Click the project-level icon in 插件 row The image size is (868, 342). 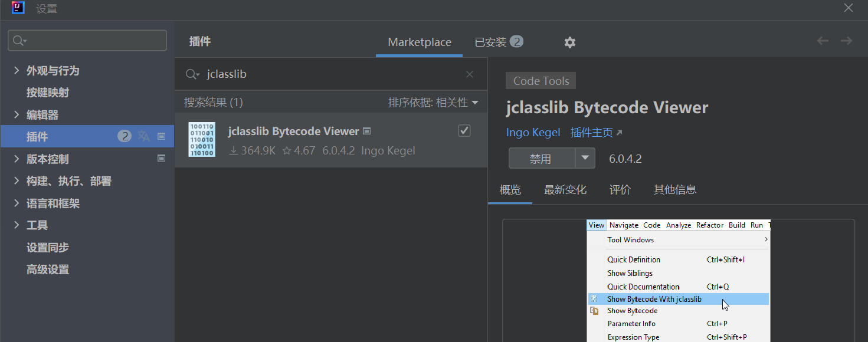click(161, 137)
